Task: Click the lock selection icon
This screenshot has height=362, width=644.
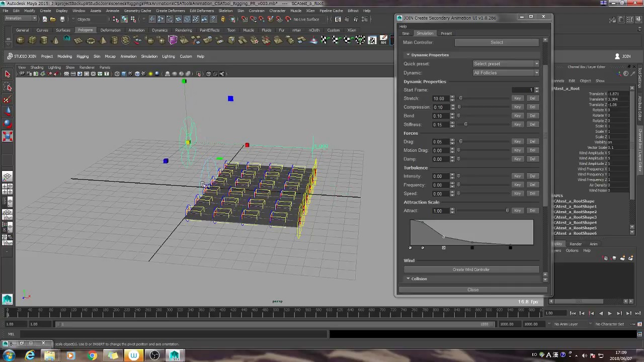Action: [x=223, y=19]
